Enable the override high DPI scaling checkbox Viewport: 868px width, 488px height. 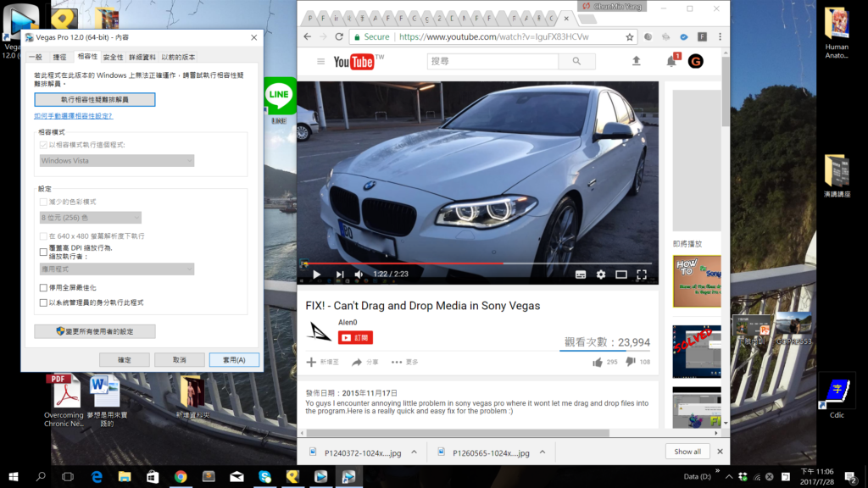(x=44, y=252)
